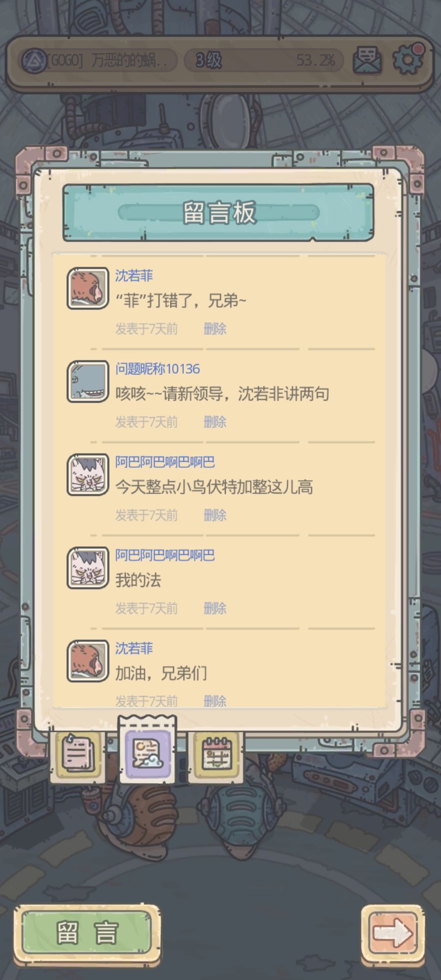Open the mail envelope icon
The image size is (441, 980).
pyautogui.click(x=367, y=60)
